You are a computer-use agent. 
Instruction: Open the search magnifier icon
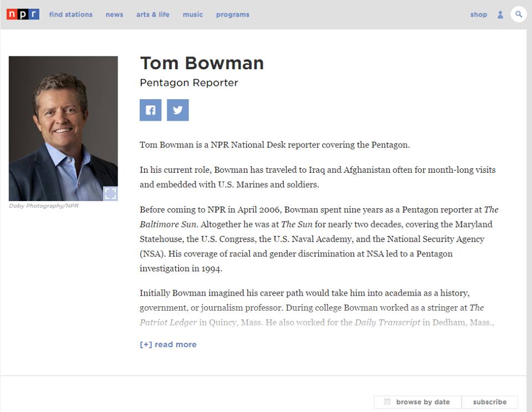519,14
